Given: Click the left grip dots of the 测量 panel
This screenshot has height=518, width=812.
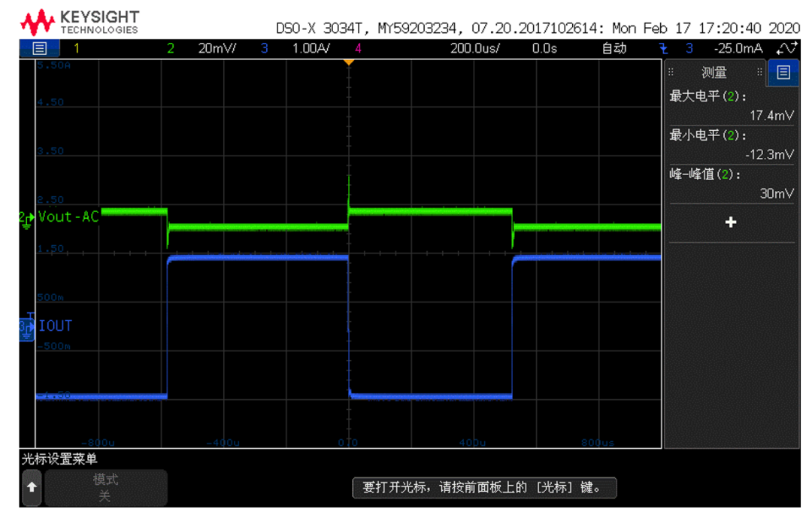Looking at the screenshot, I should click(x=671, y=72).
